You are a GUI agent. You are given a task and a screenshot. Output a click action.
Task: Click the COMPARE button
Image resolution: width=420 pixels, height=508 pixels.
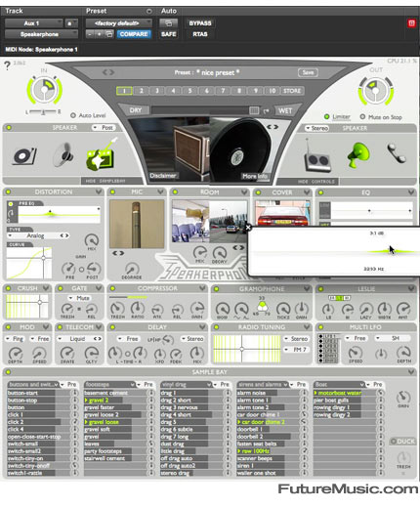click(134, 34)
